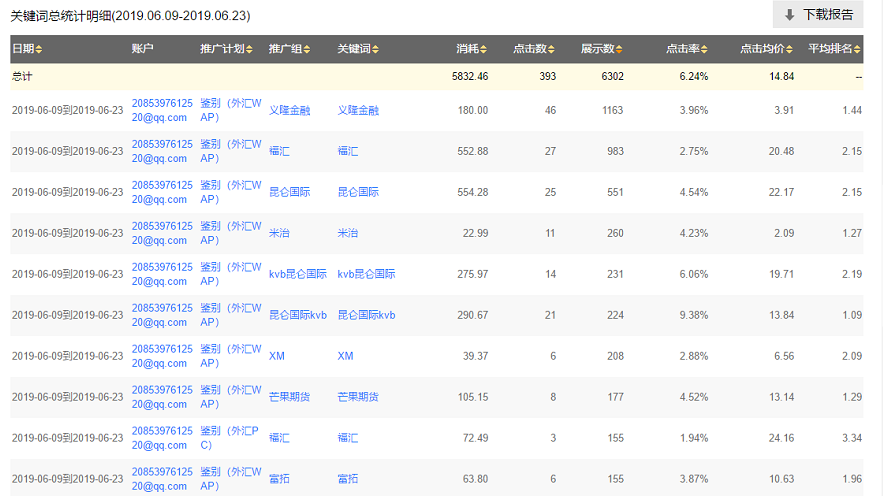
Task: Select the 账户 column header
Action: pyautogui.click(x=142, y=49)
